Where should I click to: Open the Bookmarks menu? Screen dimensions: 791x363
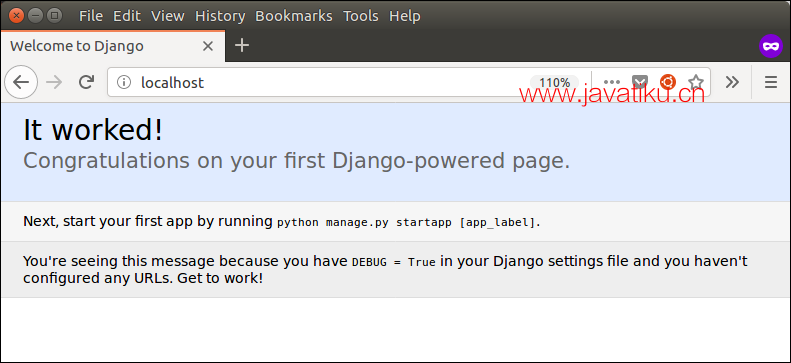pyautogui.click(x=294, y=16)
